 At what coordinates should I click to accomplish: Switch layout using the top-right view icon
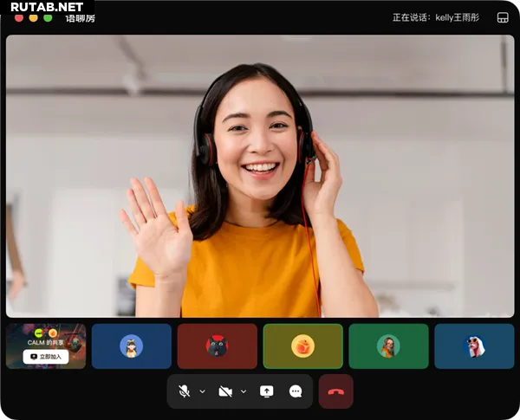[x=503, y=17]
